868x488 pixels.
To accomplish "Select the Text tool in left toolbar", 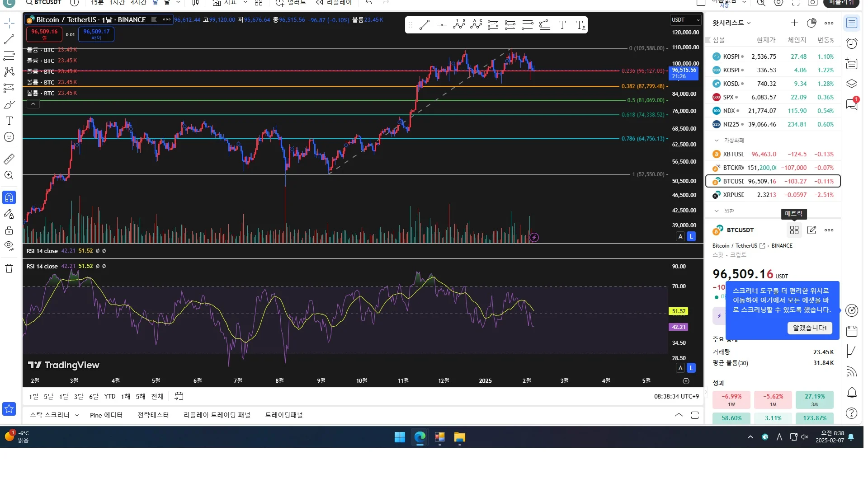I will coord(9,121).
